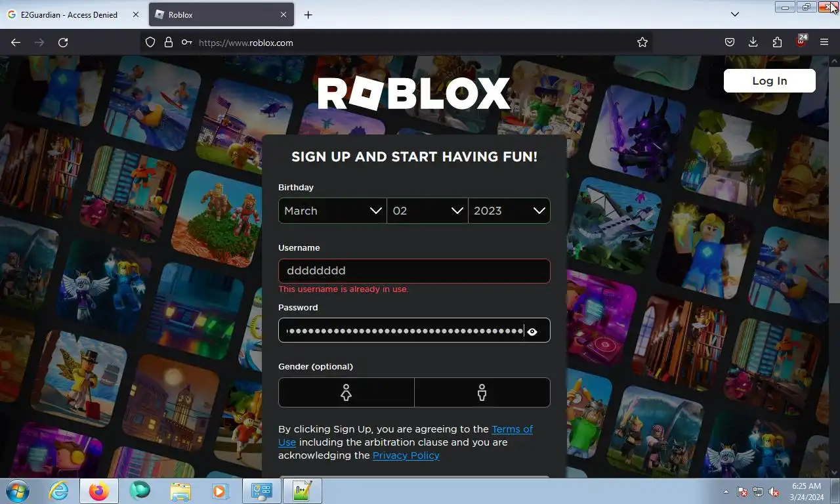
Task: Focus the Password input field
Action: pos(414,330)
